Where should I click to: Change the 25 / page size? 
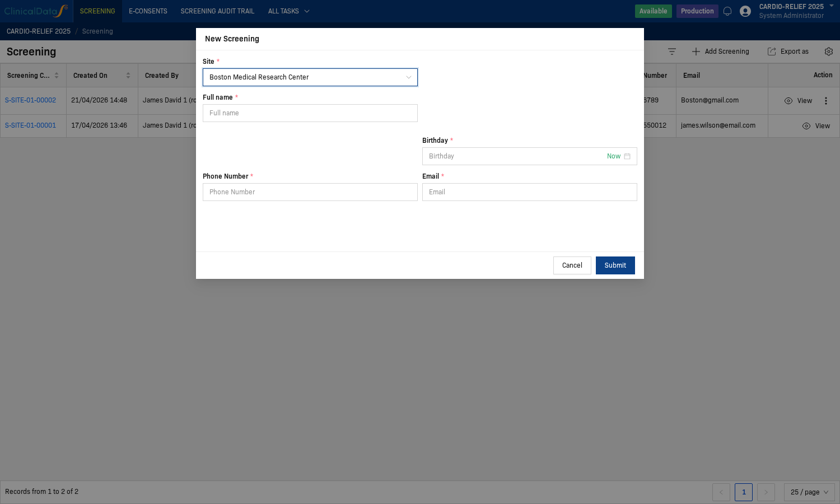click(809, 492)
